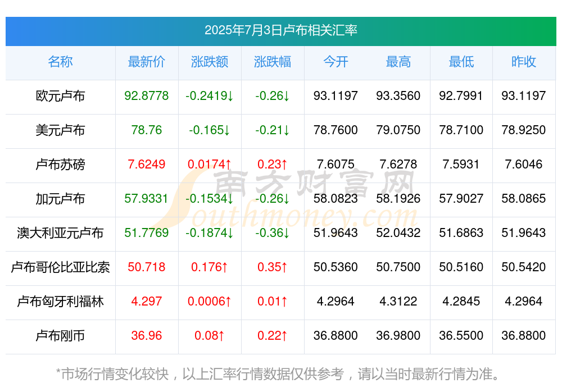Image resolution: width=562 pixels, height=392 pixels.
Task: Select the low value 36.5500
Action: 461,336
